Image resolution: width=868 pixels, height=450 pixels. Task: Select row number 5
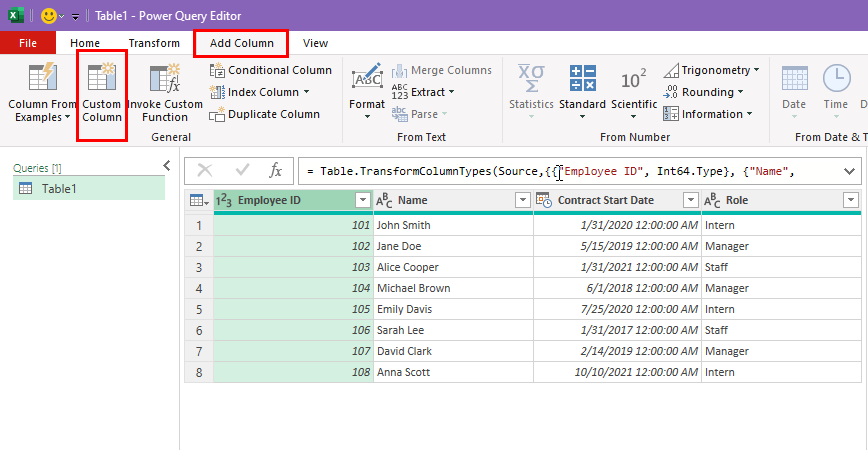click(x=199, y=309)
